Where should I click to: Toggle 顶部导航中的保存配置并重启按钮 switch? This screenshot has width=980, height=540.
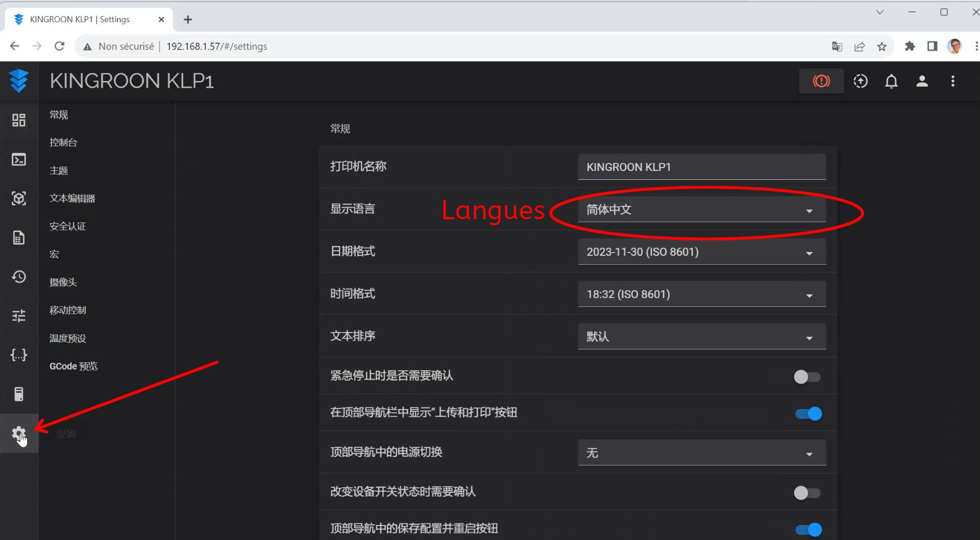point(809,529)
